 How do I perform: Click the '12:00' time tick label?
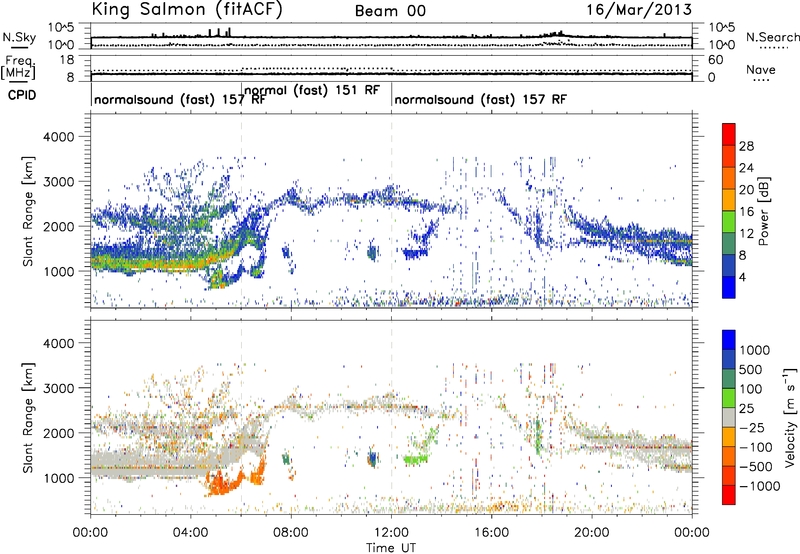coord(391,533)
